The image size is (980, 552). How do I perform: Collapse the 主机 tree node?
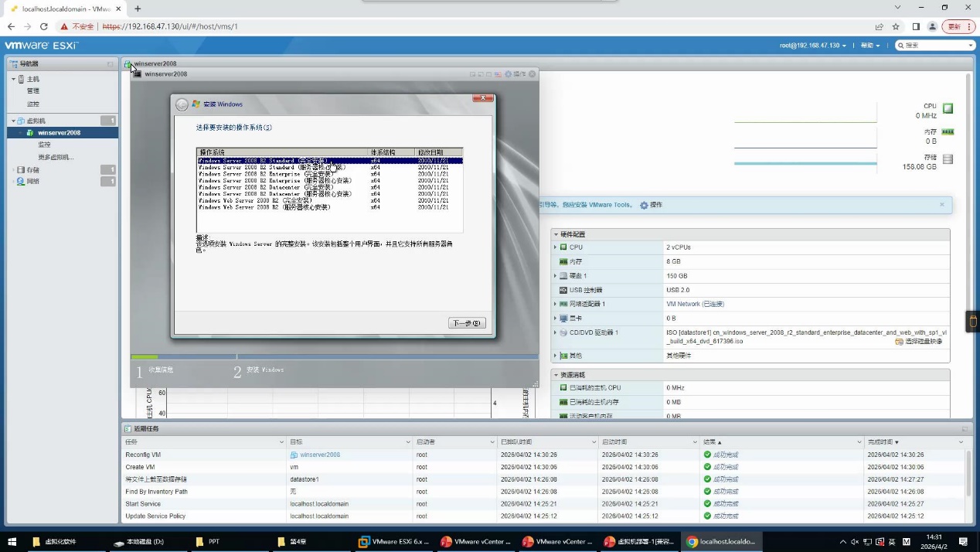pyautogui.click(x=13, y=79)
